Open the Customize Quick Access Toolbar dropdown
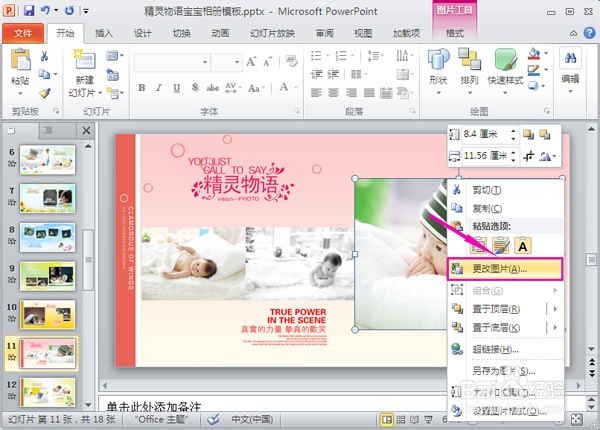 coord(86,11)
